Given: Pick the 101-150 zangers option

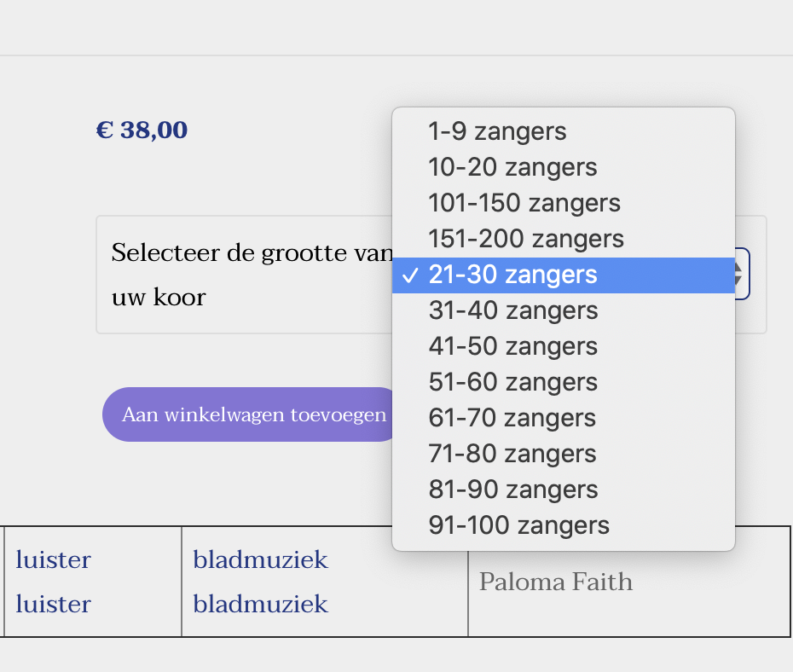Looking at the screenshot, I should [524, 203].
